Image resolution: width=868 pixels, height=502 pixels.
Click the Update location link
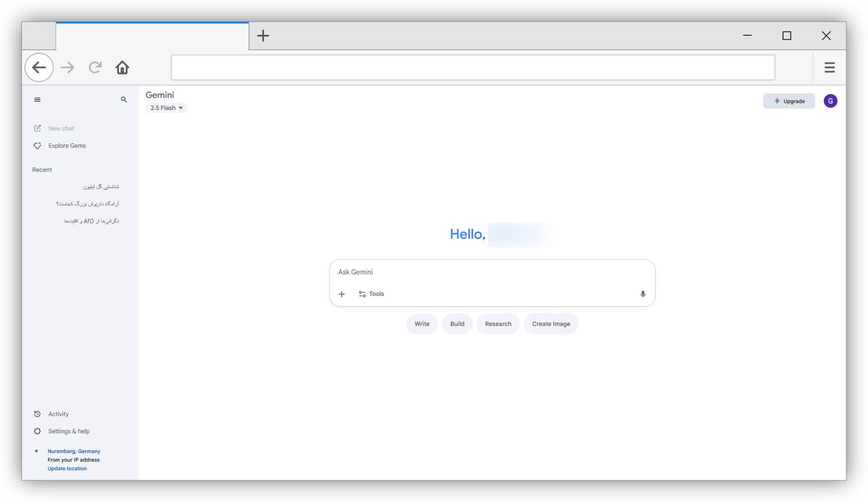67,469
